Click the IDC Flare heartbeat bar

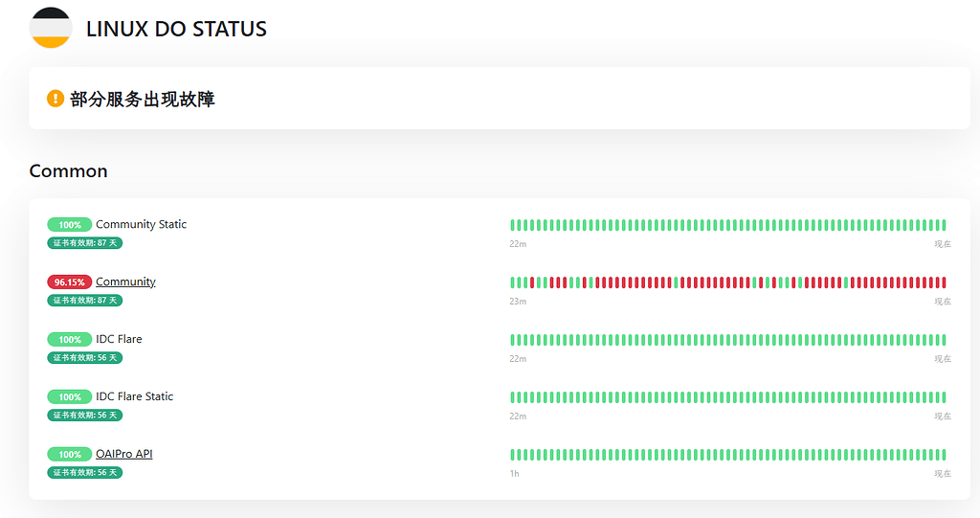(x=728, y=340)
